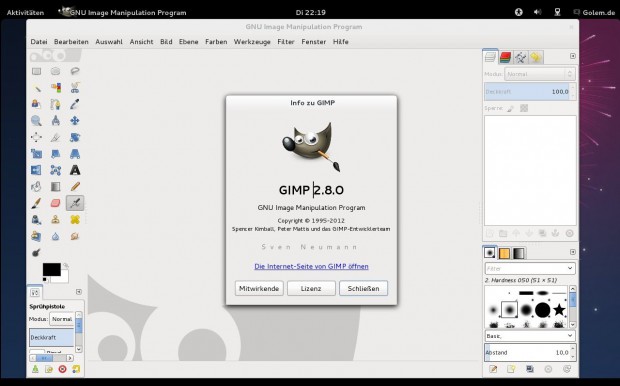Toggle lock pixels next to Sperre

coord(510,108)
